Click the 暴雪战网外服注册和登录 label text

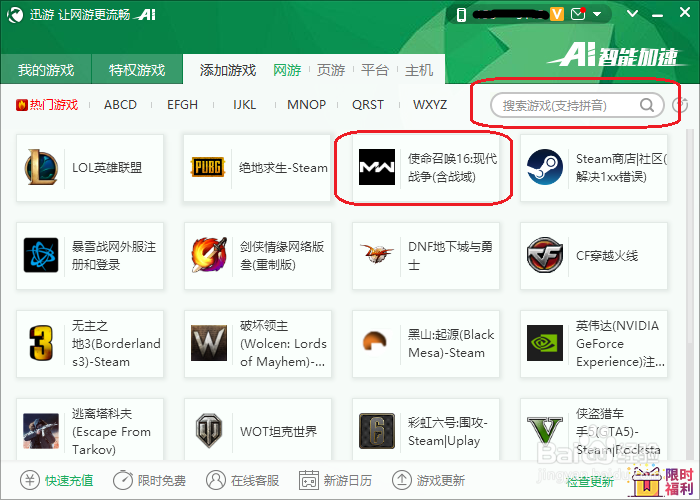coord(114,255)
